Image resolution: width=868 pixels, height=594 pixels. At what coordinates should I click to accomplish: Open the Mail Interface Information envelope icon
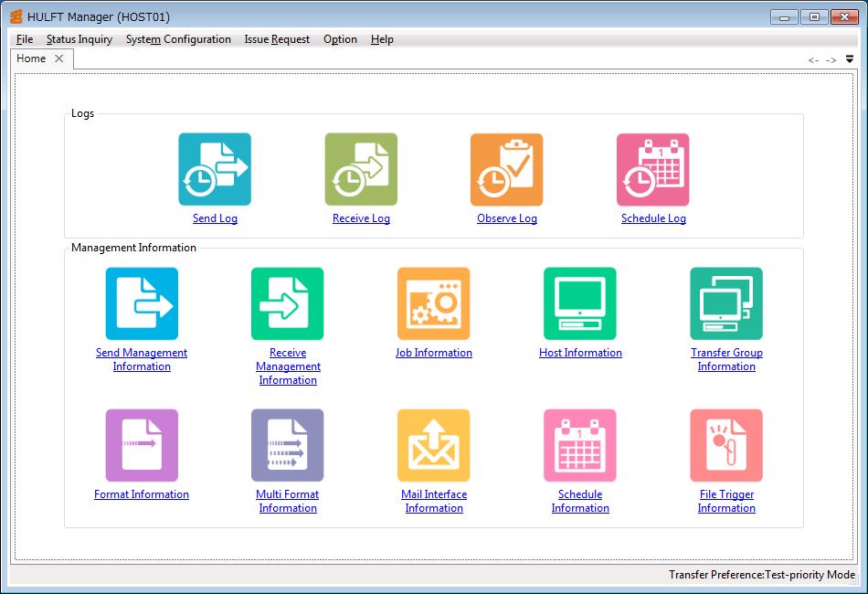[x=433, y=445]
